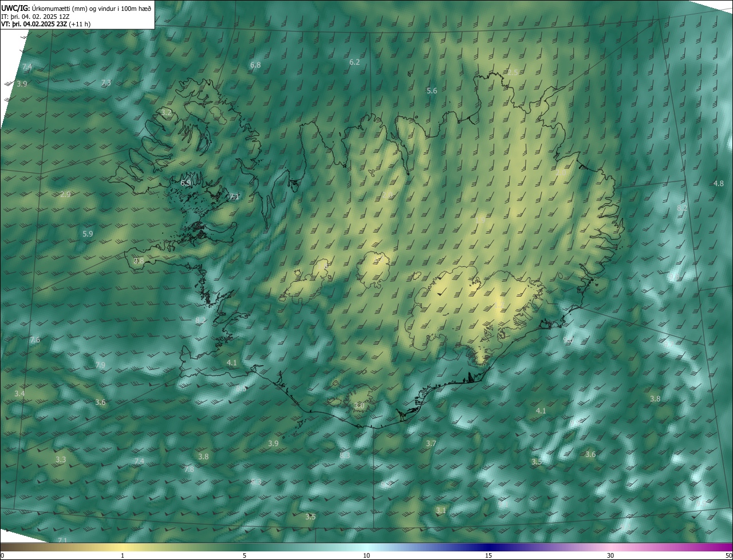
Task: Click the 3.3 value label on the map
Action: pos(61,460)
